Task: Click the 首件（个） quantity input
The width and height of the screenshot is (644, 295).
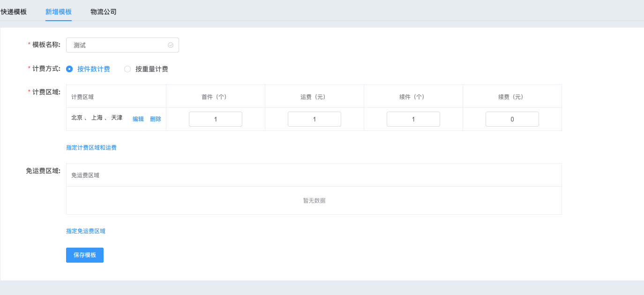Action: [x=216, y=119]
